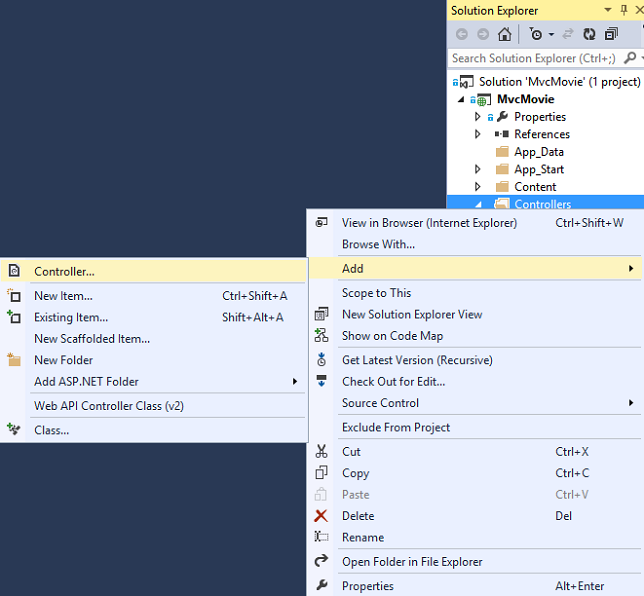Image resolution: width=644 pixels, height=596 pixels.
Task: Open the Pending Changes Filter clock icon
Action: tap(536, 34)
